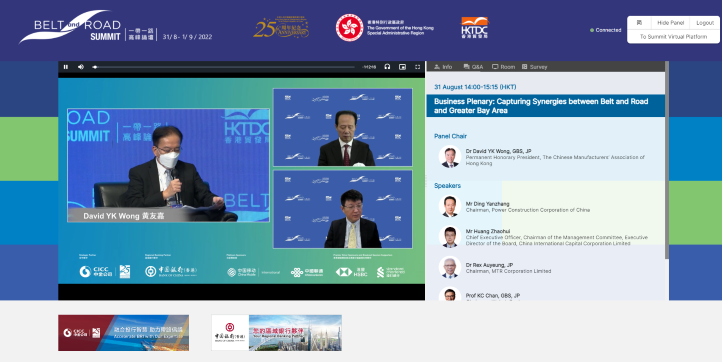Click the video progress seek bar
Viewport: 722px width, 362px height.
225,67
